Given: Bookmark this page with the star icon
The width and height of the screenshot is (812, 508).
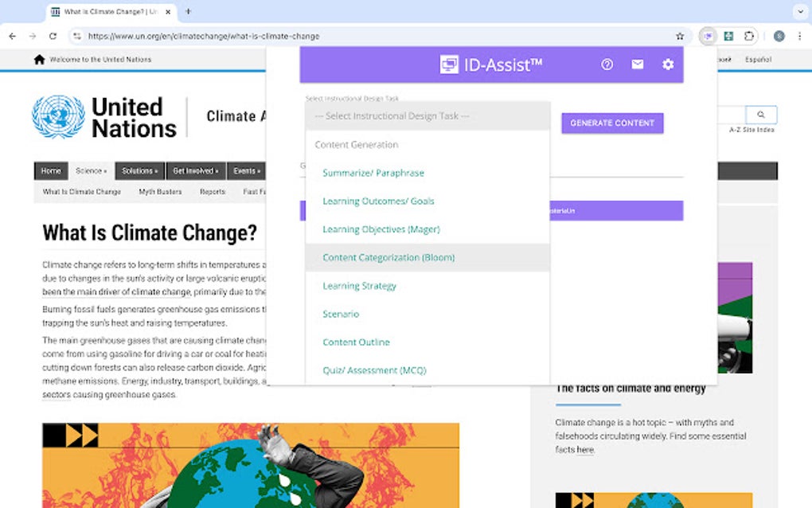Looking at the screenshot, I should point(678,36).
